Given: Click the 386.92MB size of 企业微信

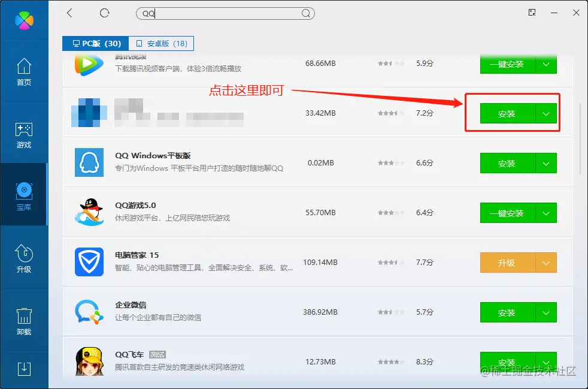Looking at the screenshot, I should [x=320, y=312].
